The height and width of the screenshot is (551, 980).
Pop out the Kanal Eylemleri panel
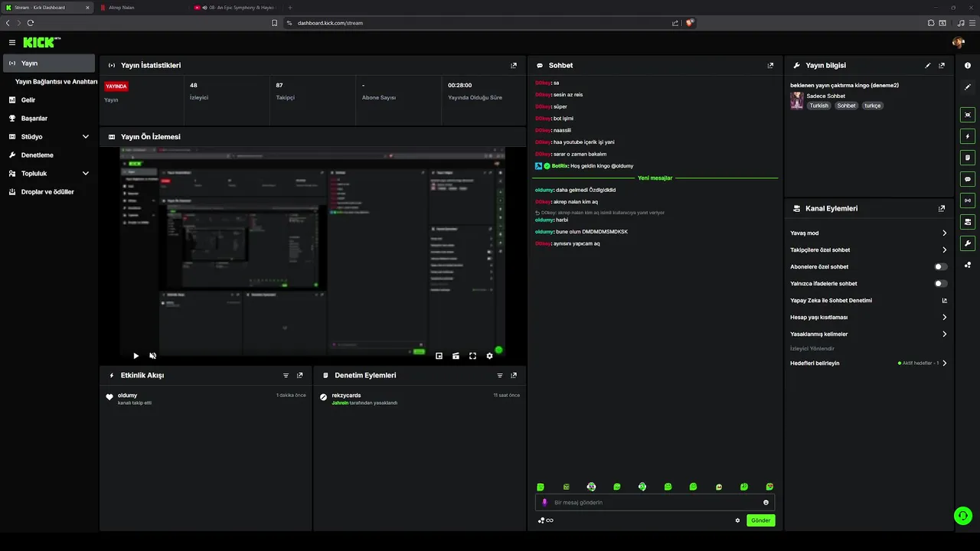tap(942, 208)
